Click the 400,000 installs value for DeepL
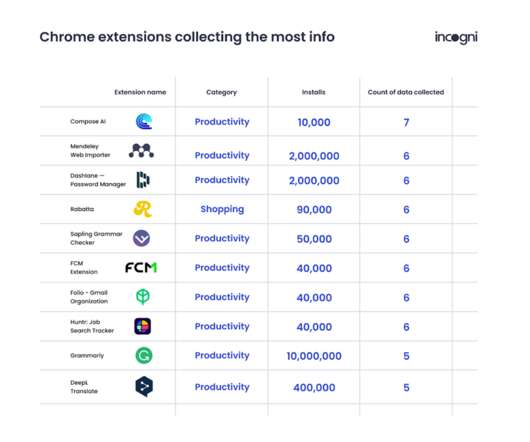Image resolution: width=530 pixels, height=442 pixels. pos(314,387)
